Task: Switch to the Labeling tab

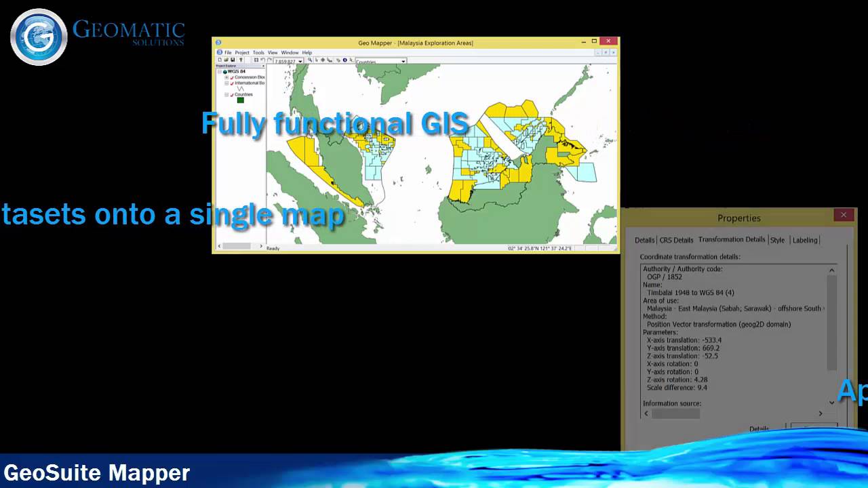Action: (805, 240)
